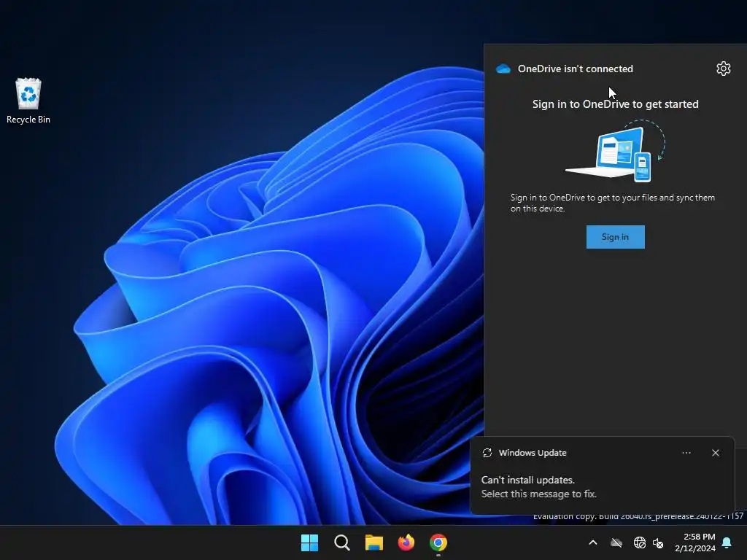The height and width of the screenshot is (560, 747).
Task: Select the Recycle Bin desktop icon
Action: pyautogui.click(x=28, y=101)
